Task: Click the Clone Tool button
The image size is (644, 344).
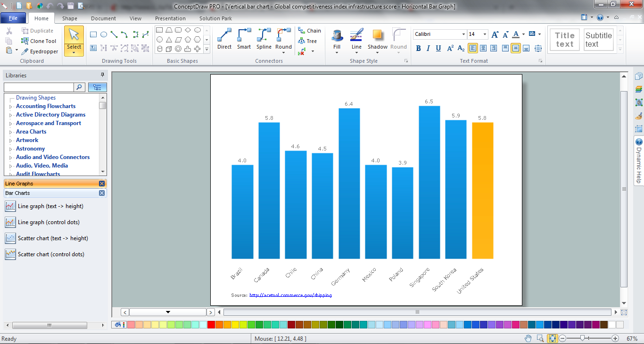Action: point(39,41)
